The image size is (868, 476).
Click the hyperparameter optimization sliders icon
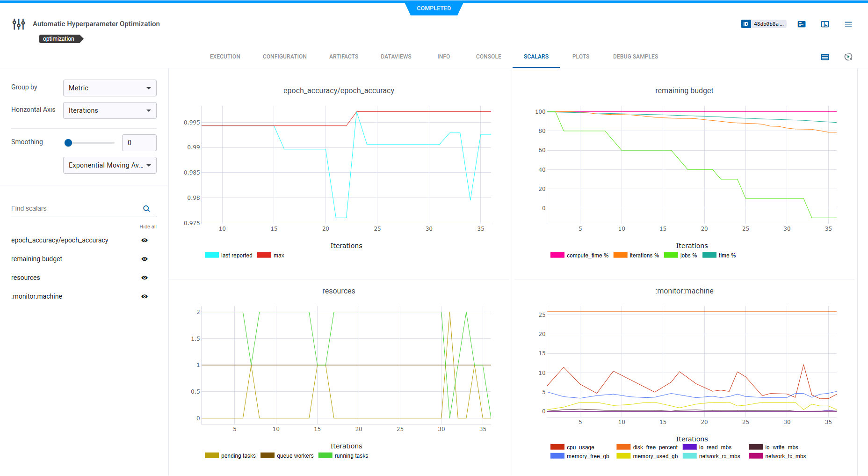pos(19,24)
